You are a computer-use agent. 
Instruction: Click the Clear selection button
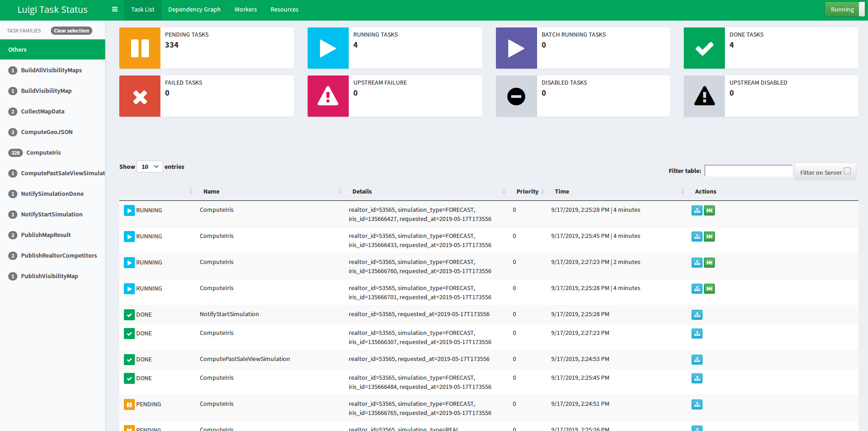pos(71,31)
